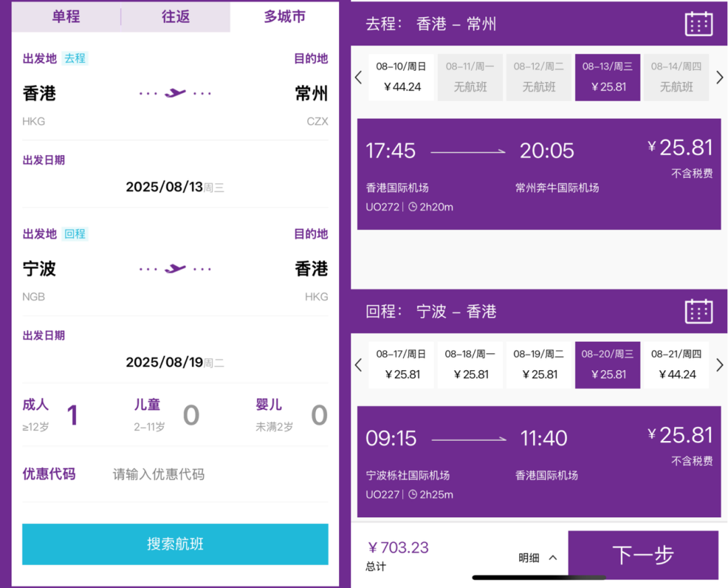The image size is (728, 588).
Task: Click total price ¥703.23
Action: (398, 548)
